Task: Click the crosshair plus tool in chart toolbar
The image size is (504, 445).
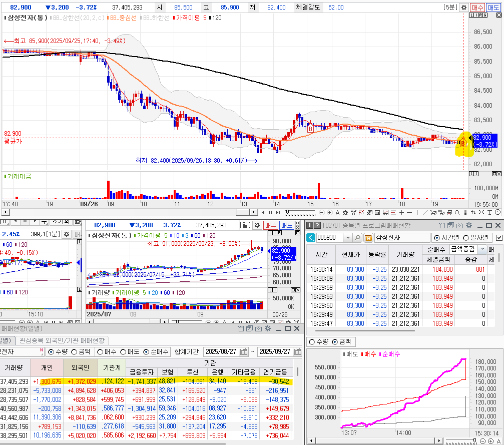Action: (401, 213)
